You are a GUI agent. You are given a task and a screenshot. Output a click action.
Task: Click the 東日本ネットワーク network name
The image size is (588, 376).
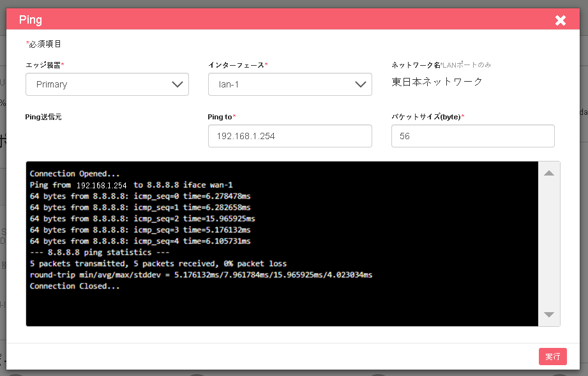coord(437,82)
